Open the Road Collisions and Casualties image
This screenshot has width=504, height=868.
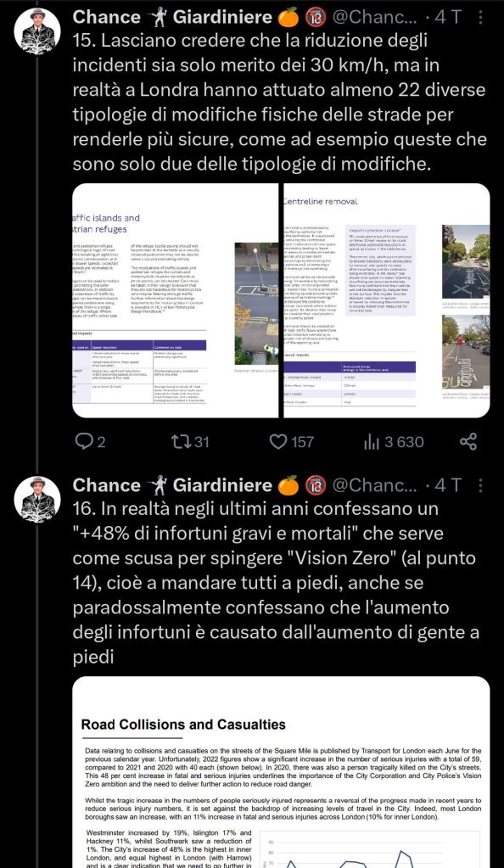[x=282, y=772]
